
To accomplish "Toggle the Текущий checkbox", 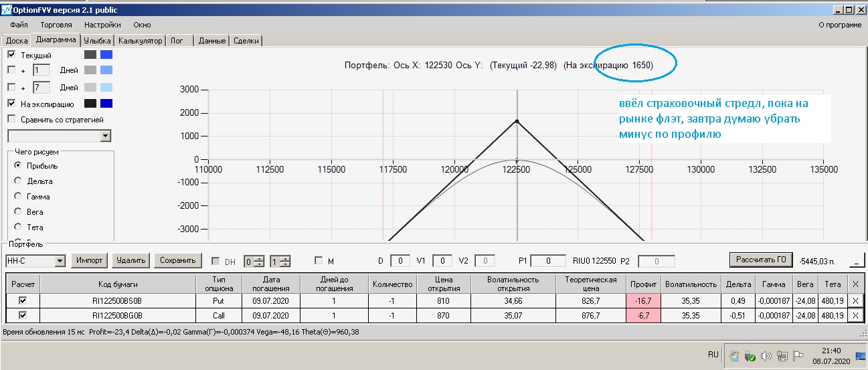I will coord(11,55).
